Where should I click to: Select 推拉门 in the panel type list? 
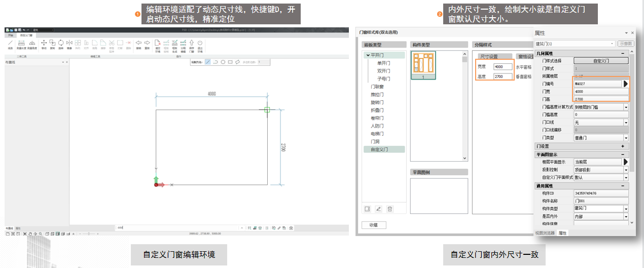[377, 95]
